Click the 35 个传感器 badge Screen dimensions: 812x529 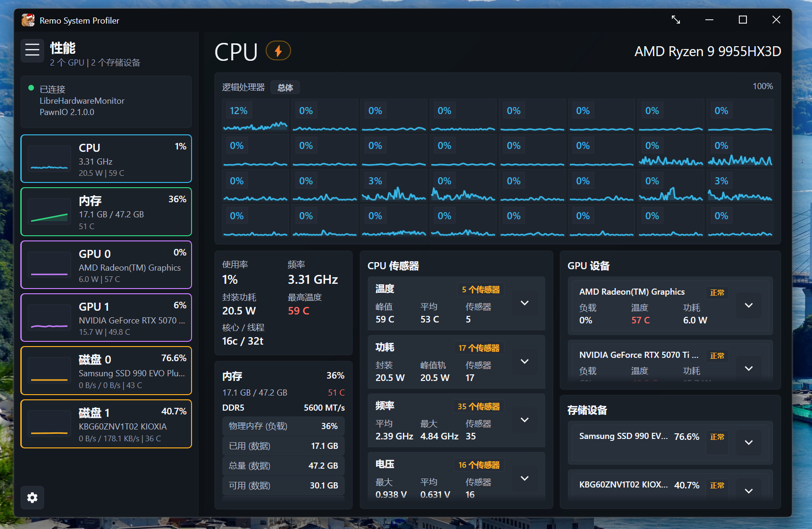[x=479, y=406]
